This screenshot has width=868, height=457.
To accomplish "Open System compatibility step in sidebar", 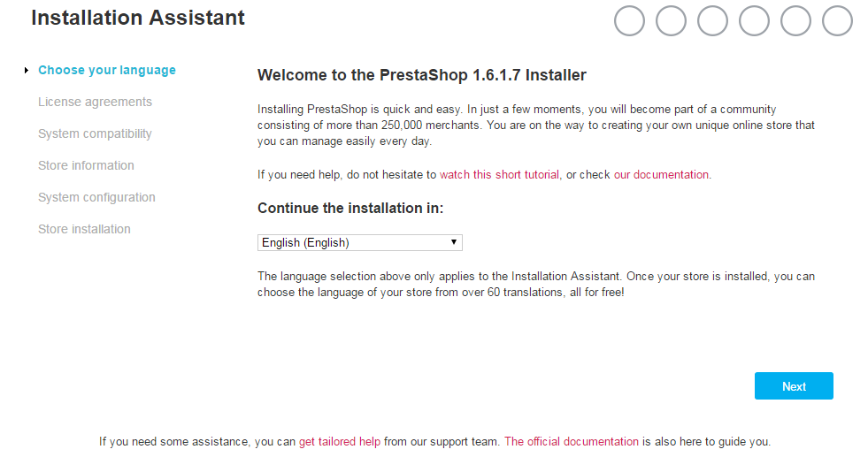I will [95, 133].
